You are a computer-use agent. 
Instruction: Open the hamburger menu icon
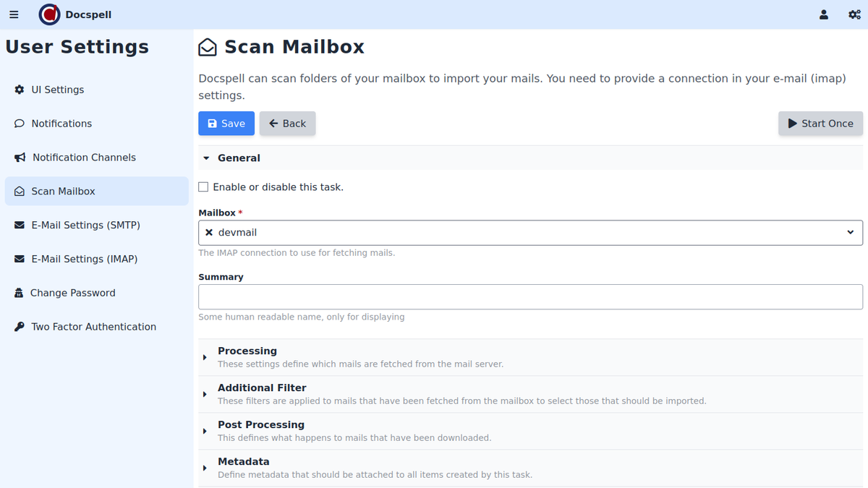[14, 14]
